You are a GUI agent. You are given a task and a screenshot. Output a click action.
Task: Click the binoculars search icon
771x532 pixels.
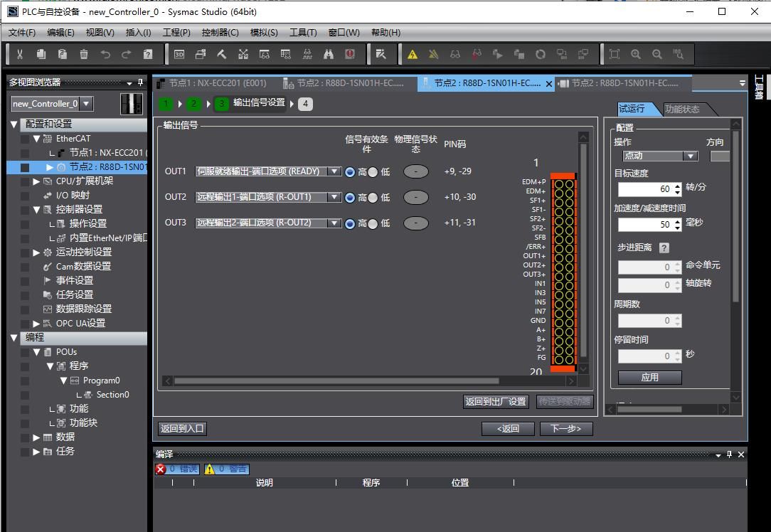click(x=329, y=54)
